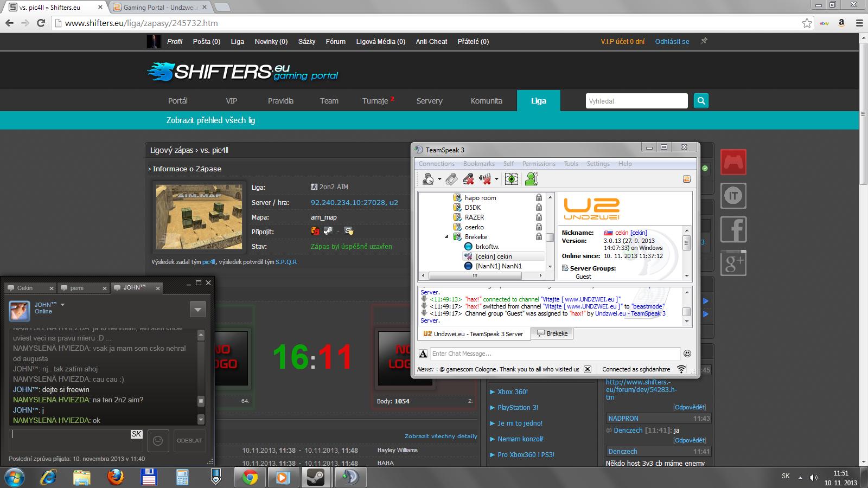Open the Google+ sidebar icon
Viewport: 868px width, 488px height.
pos(733,263)
